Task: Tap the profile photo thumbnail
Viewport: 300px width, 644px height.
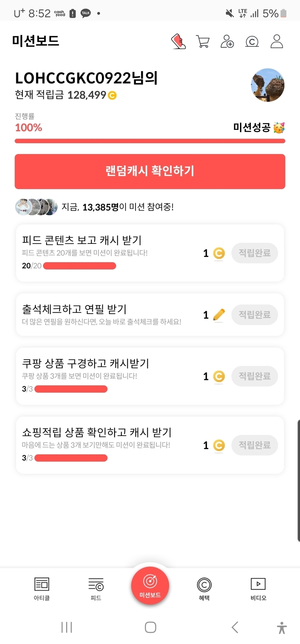Action: tap(267, 85)
